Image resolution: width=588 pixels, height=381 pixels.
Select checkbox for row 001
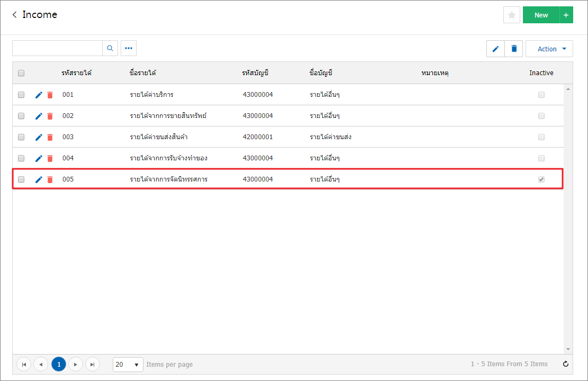click(x=21, y=95)
